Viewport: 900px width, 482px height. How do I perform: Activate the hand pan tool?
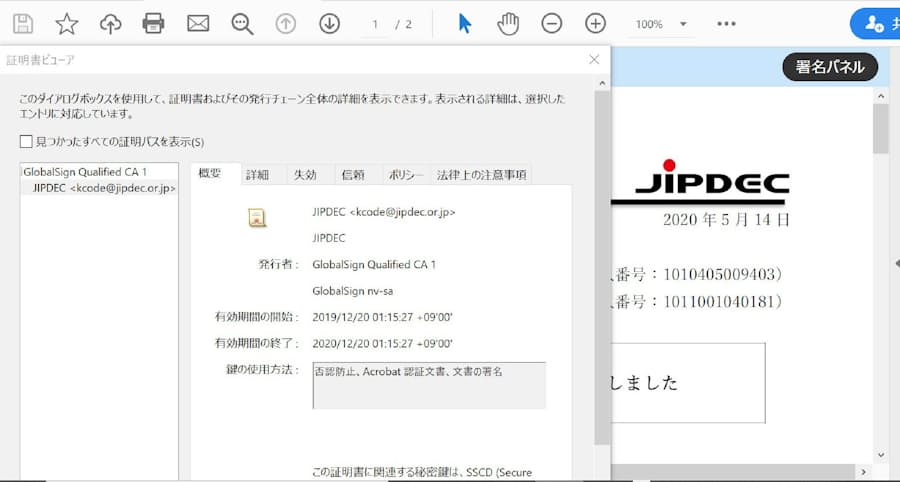tap(508, 24)
